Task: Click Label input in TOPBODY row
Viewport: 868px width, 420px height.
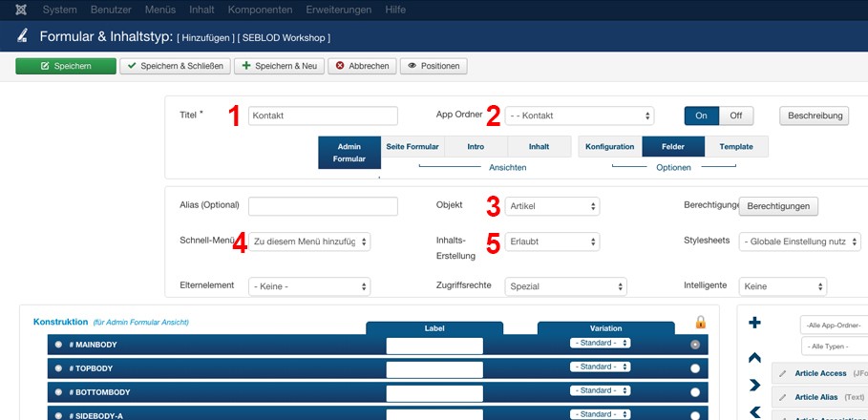Action: coord(434,369)
